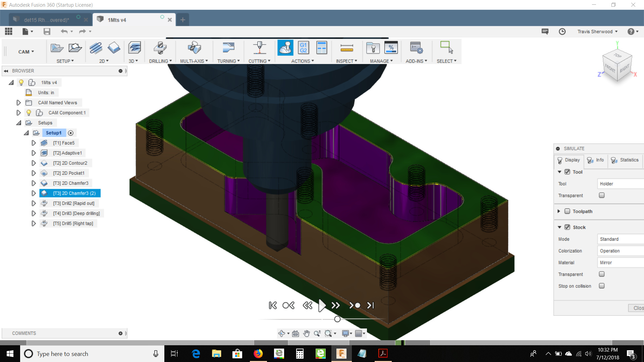This screenshot has width=644, height=362.
Task: Click the 3D Adaptive Clearing icon
Action: click(135, 48)
